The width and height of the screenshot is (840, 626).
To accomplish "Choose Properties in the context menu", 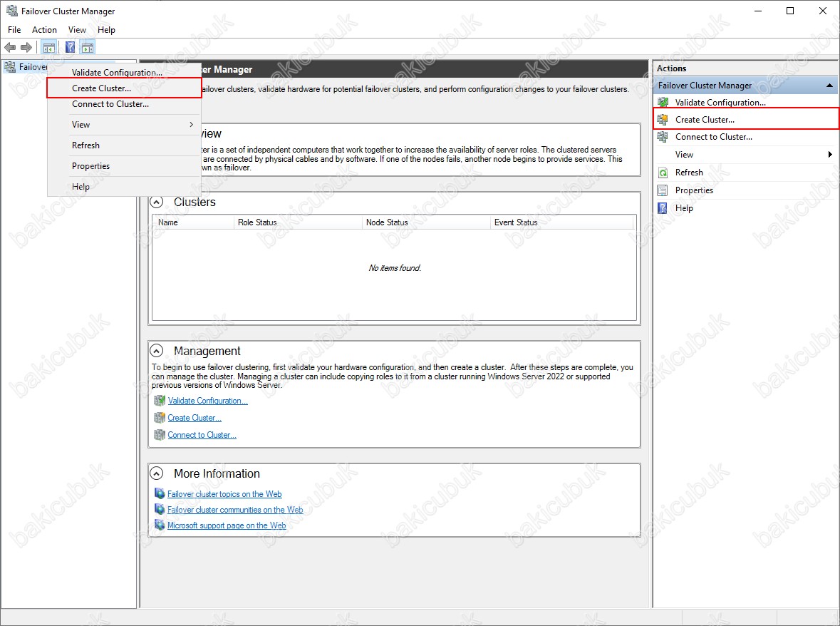I will click(x=124, y=166).
